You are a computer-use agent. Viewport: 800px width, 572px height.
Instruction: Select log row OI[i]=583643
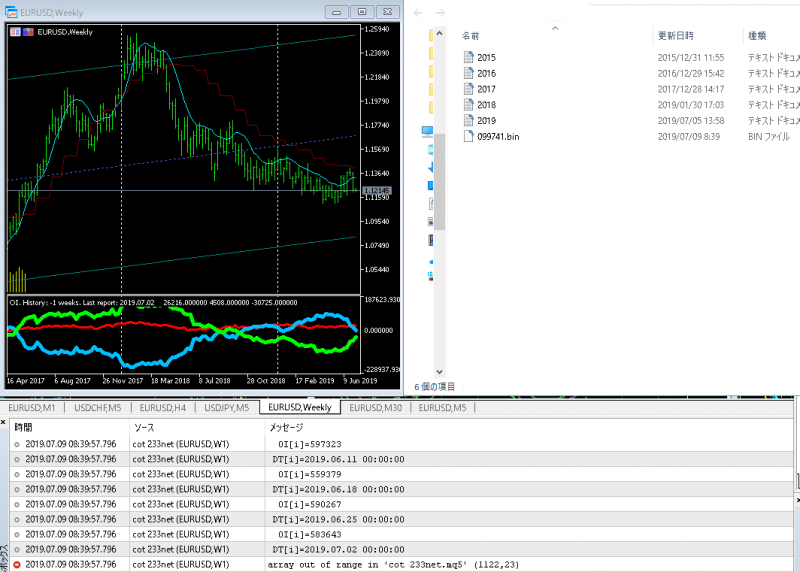click(401, 534)
